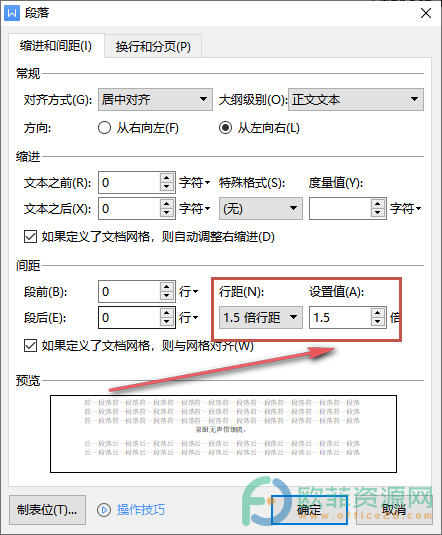Viewport: 442px width, 535px height.
Task: Decrease 度量值 with down arrow
Action: click(x=377, y=213)
